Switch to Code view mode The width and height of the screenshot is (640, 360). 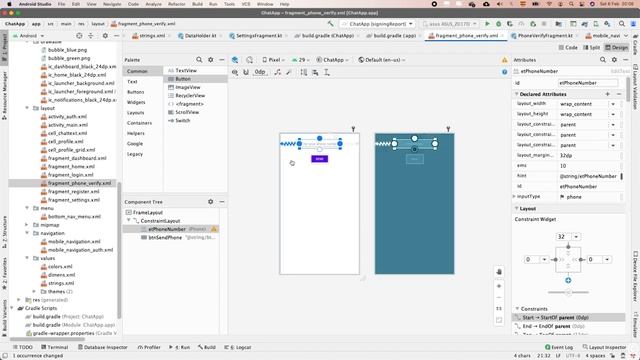pos(568,47)
